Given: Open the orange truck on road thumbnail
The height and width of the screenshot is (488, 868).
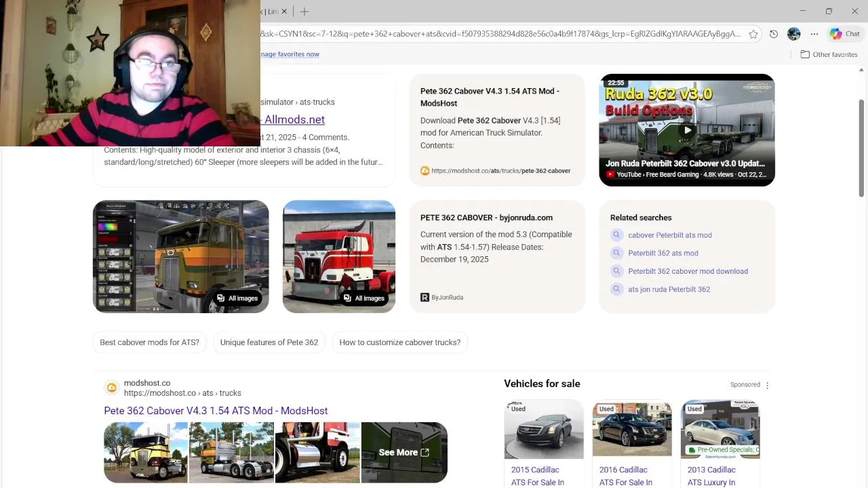Looking at the screenshot, I should (x=232, y=453).
